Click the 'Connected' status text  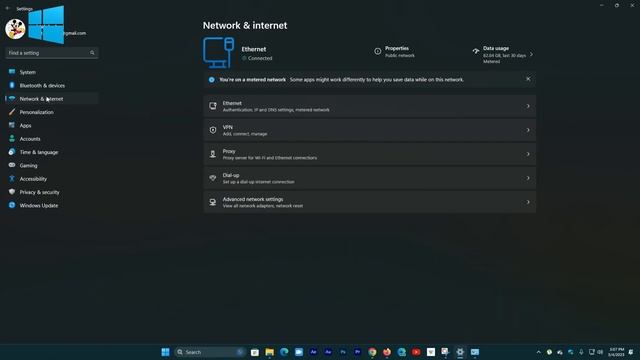click(x=260, y=58)
